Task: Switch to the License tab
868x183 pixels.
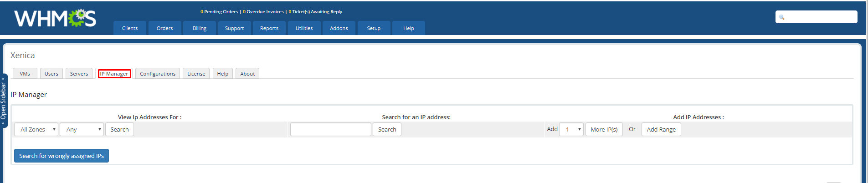Action: coord(196,74)
